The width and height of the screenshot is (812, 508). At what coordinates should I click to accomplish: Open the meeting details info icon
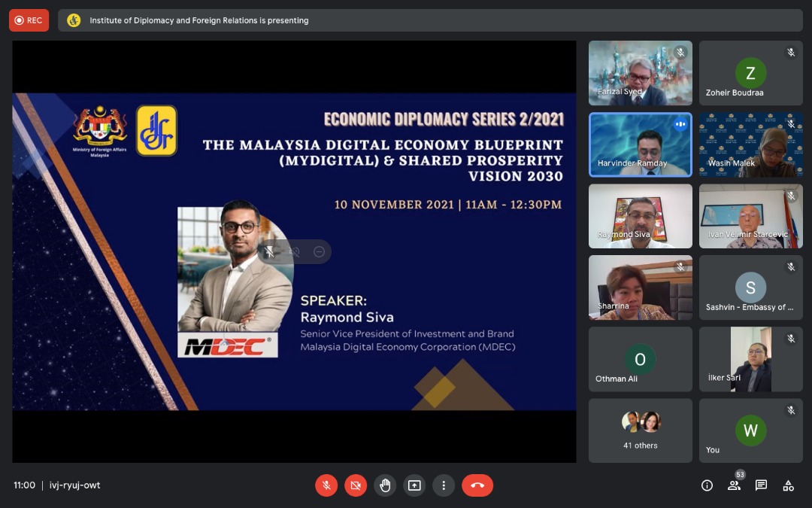pyautogui.click(x=707, y=485)
